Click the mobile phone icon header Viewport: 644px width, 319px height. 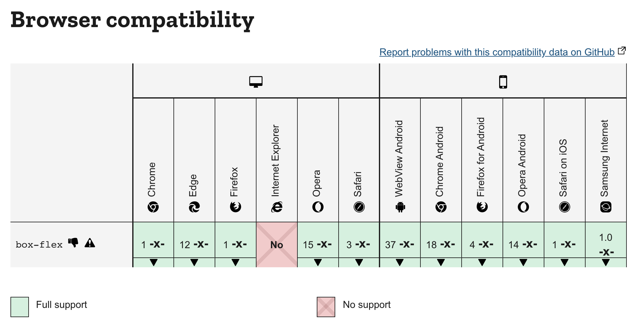click(x=503, y=82)
